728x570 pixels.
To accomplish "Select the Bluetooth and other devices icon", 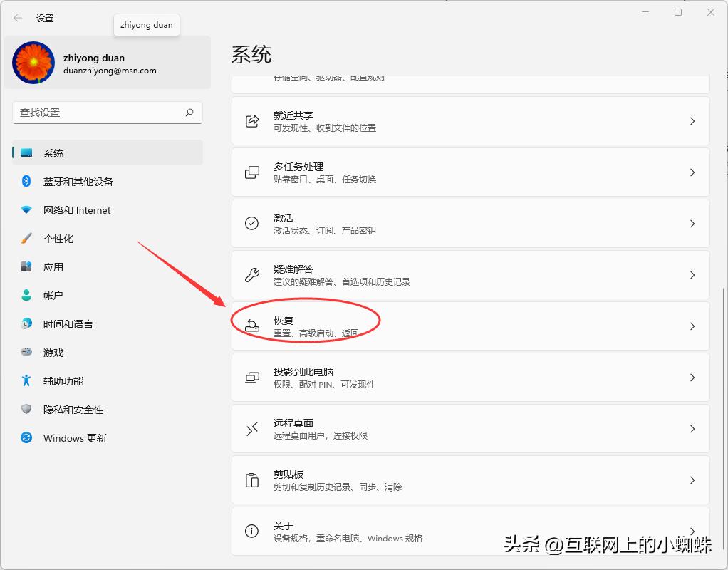I will click(x=26, y=182).
